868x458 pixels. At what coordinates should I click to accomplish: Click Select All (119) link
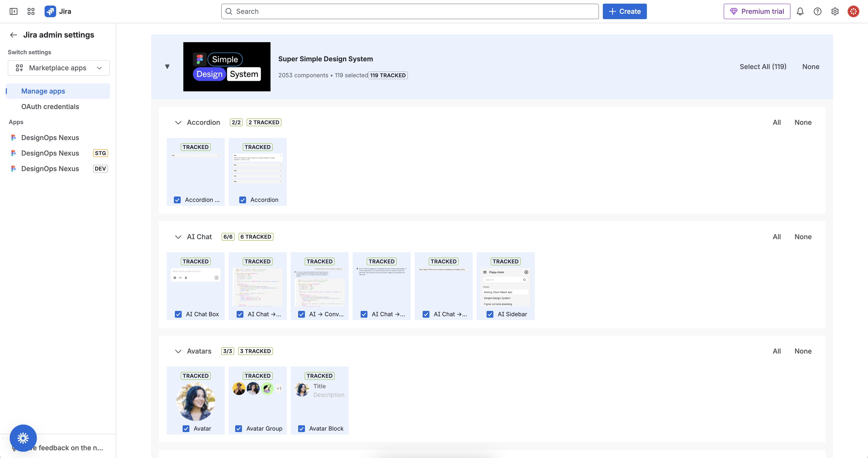click(763, 66)
